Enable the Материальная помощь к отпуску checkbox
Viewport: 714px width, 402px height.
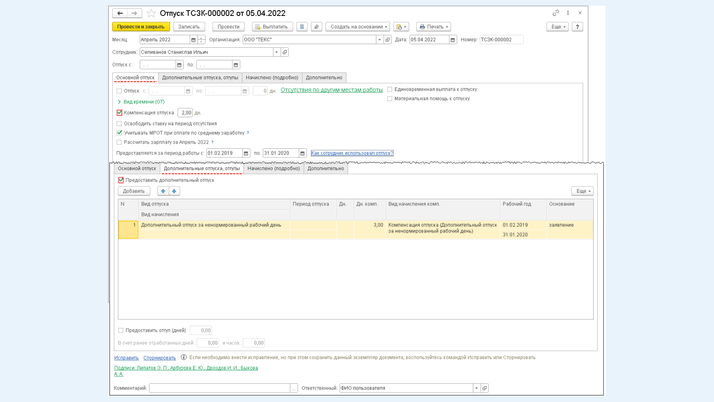[390, 99]
